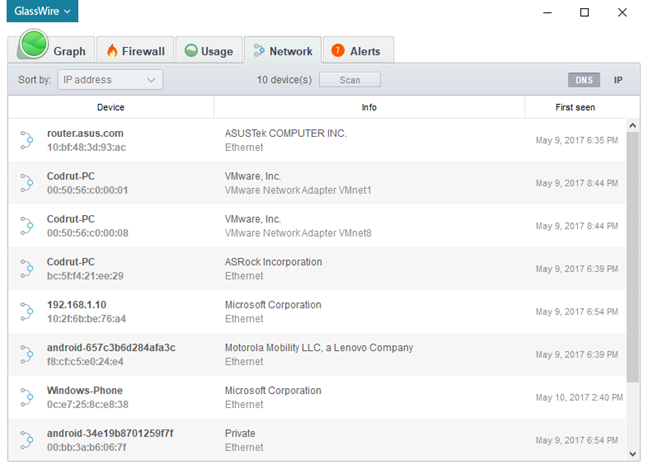
Task: Select VMware Network Adapter VMnet1 text
Action: 298,190
